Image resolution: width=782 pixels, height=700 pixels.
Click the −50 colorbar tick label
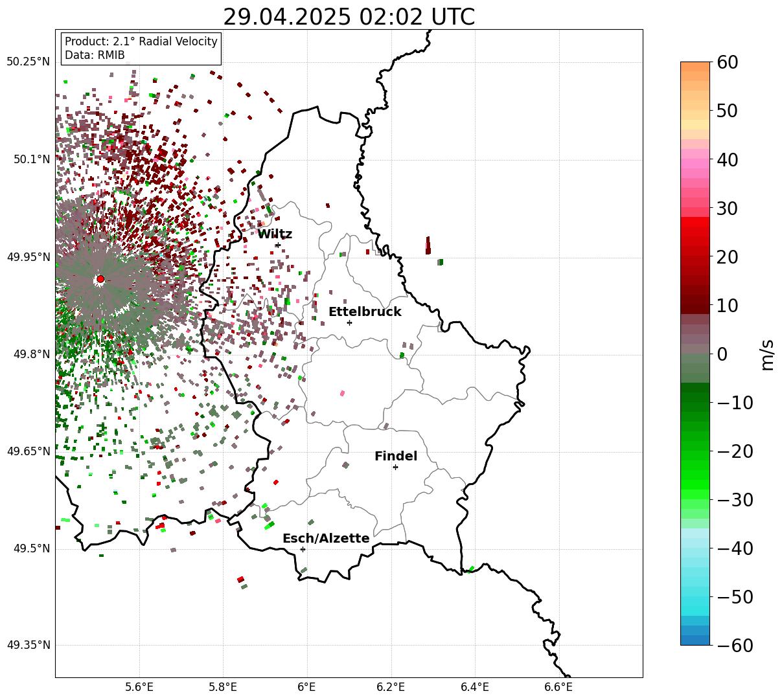[735, 597]
